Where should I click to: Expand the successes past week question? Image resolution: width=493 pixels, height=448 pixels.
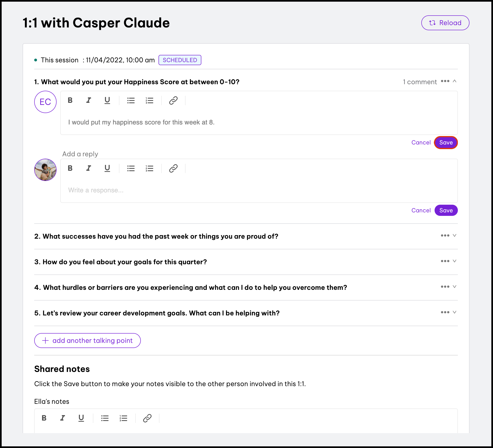point(454,236)
